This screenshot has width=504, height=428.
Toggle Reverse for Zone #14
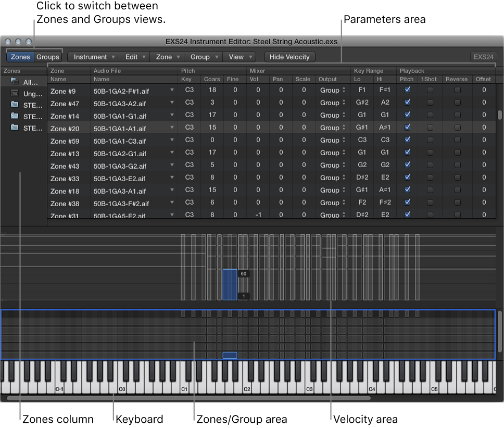[457, 115]
